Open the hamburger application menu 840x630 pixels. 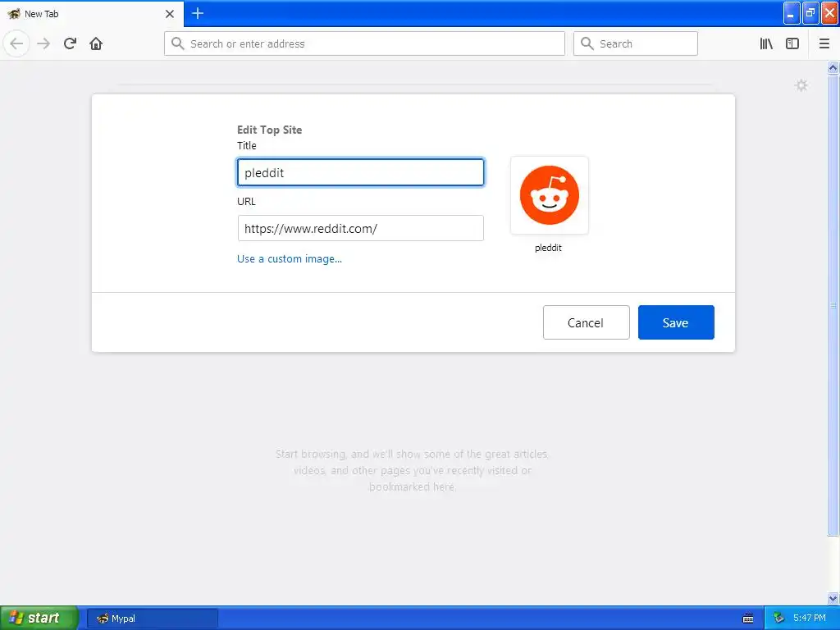click(824, 43)
